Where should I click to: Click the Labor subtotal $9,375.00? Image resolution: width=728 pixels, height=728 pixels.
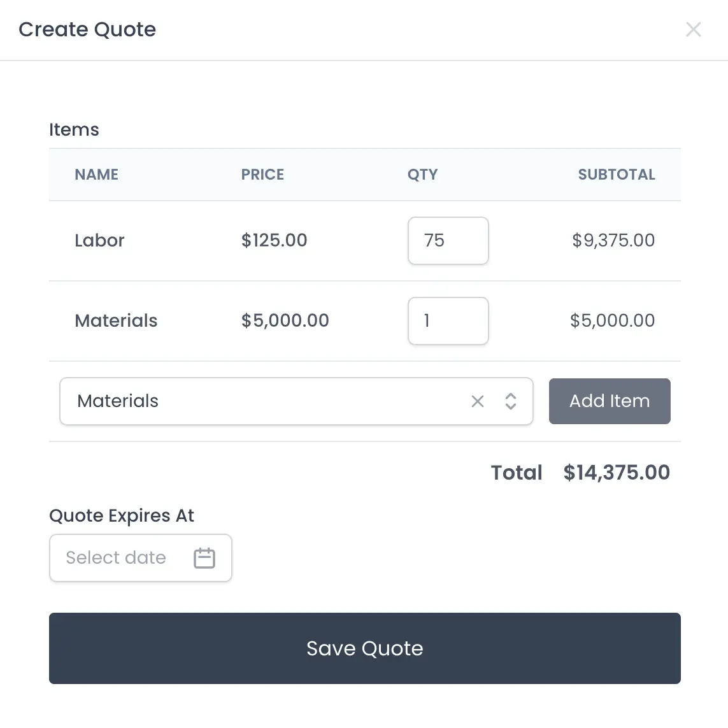click(613, 241)
